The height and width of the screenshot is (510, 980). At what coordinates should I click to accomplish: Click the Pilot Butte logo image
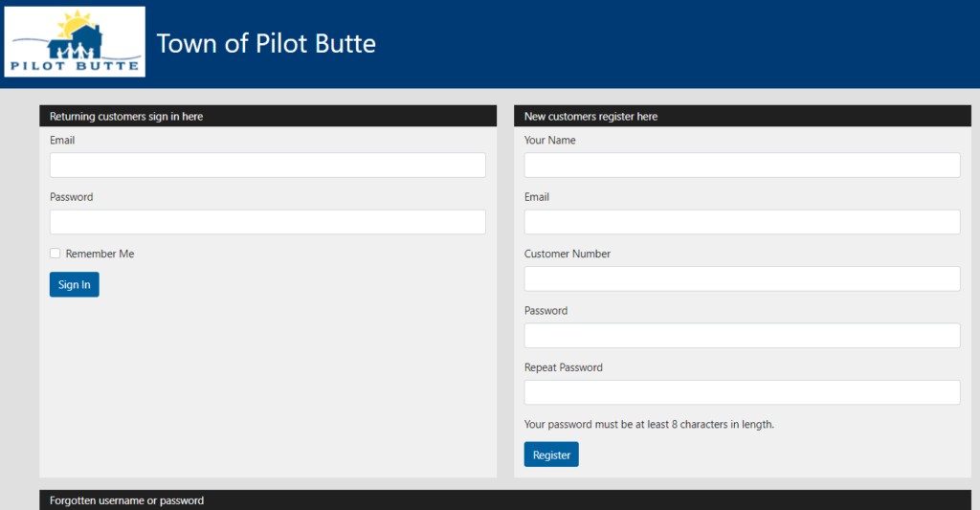(x=75, y=41)
